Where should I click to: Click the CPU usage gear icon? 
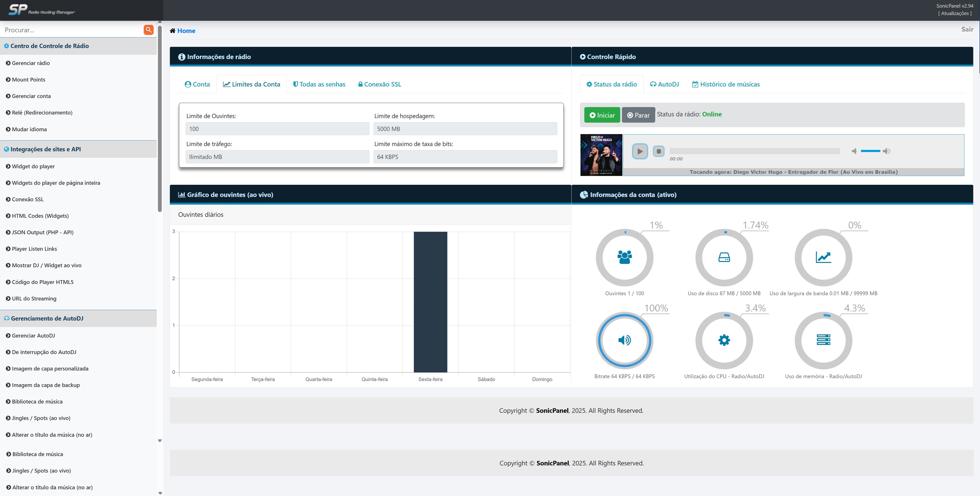coord(724,340)
